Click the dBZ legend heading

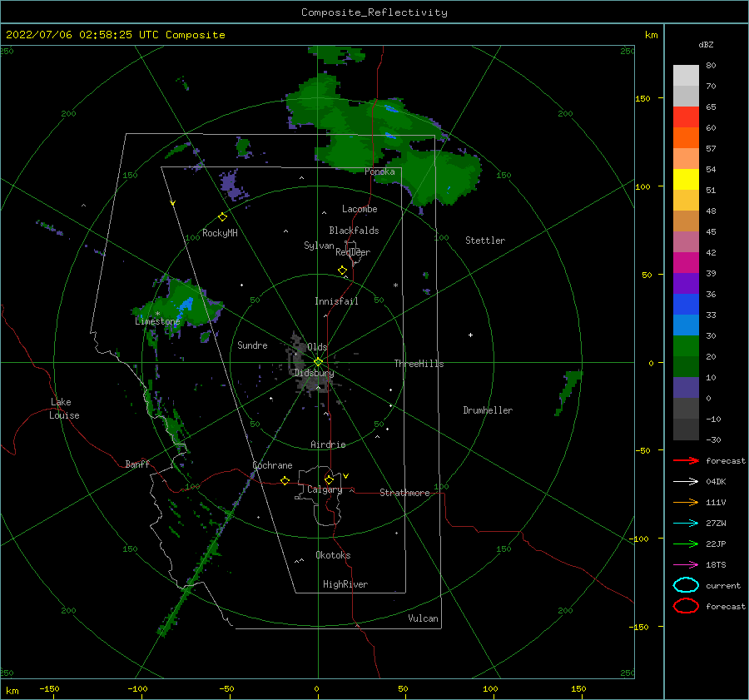click(x=706, y=45)
